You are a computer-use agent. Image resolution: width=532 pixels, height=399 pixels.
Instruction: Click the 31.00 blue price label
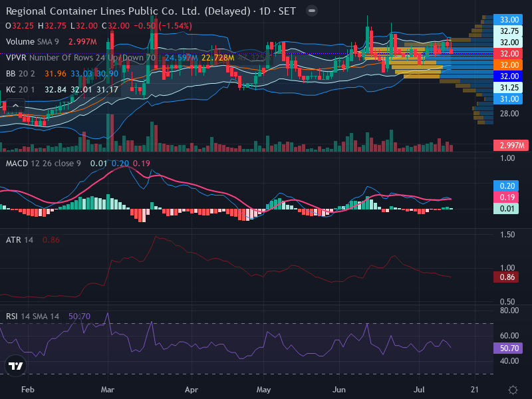coord(508,99)
